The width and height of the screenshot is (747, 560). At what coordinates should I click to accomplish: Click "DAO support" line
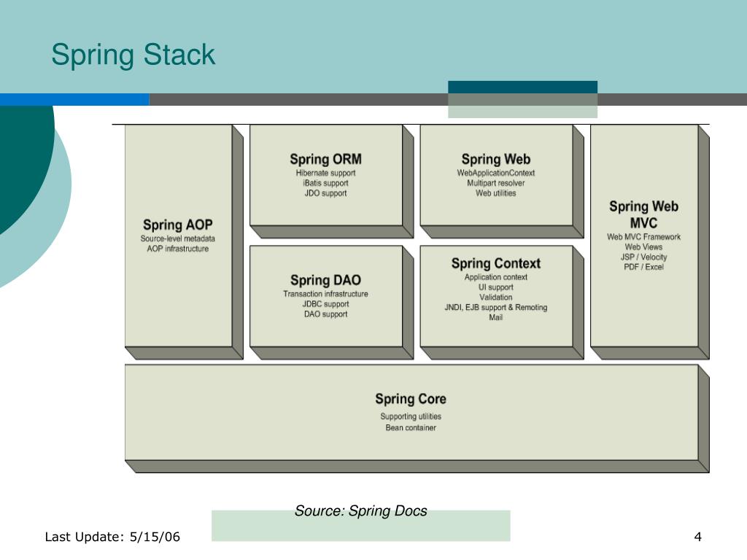pyautogui.click(x=326, y=314)
